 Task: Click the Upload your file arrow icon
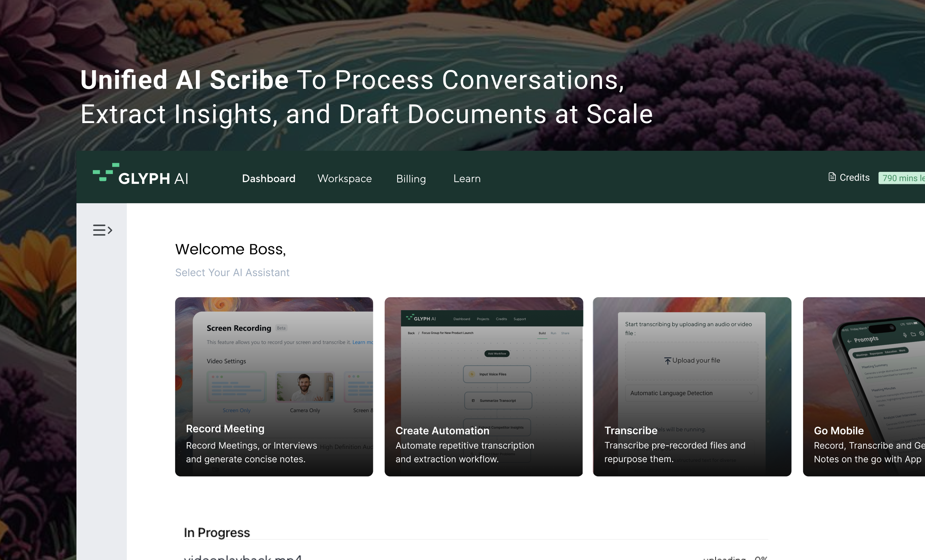667,361
